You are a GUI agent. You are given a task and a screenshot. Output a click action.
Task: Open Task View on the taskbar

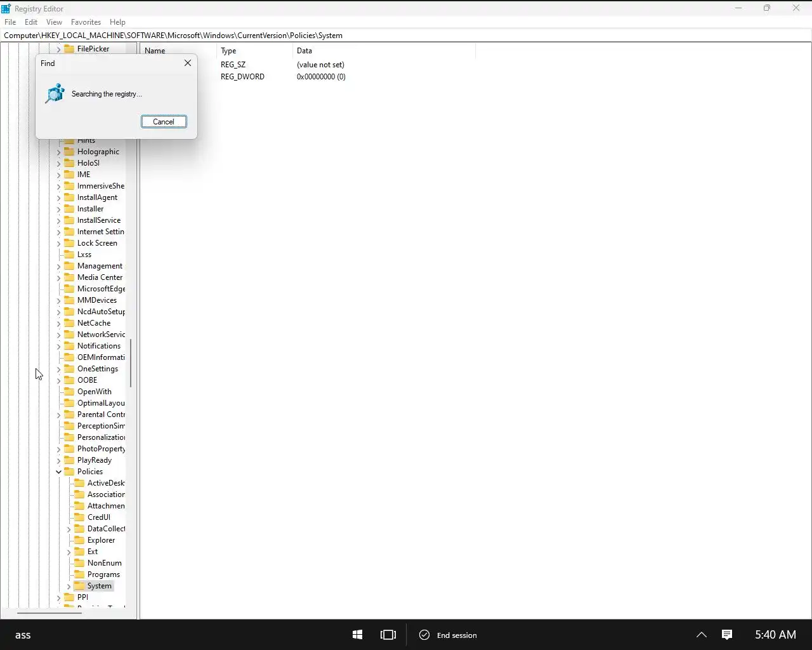388,635
